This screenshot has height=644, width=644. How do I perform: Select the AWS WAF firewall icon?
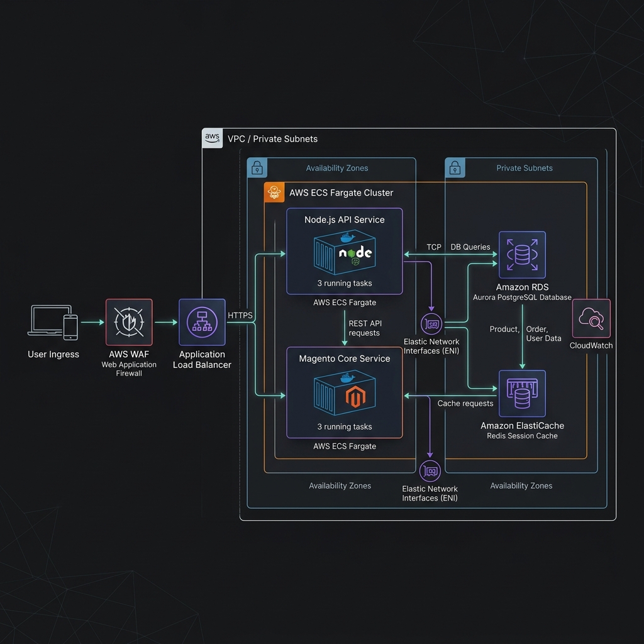(x=129, y=323)
